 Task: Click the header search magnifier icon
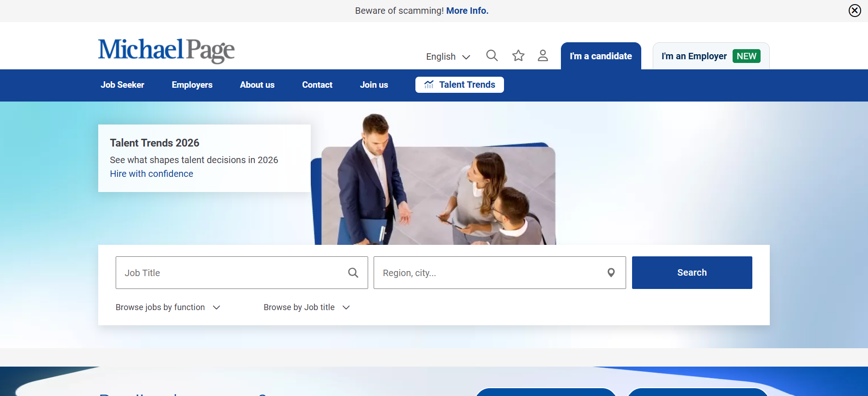pos(492,56)
